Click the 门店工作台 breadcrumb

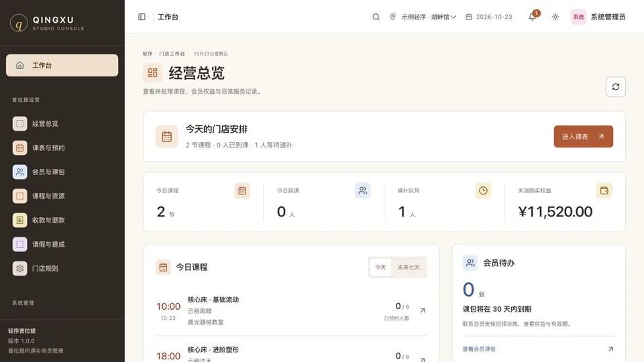tap(172, 54)
